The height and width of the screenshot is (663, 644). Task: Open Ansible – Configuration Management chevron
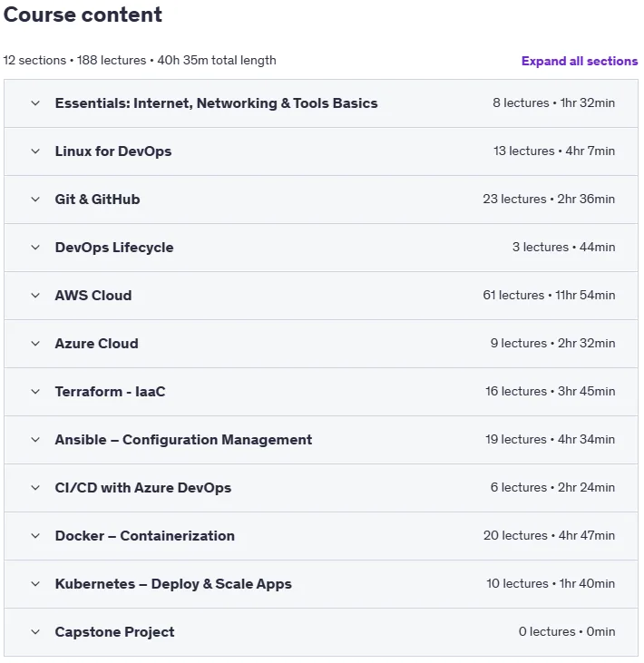(35, 440)
